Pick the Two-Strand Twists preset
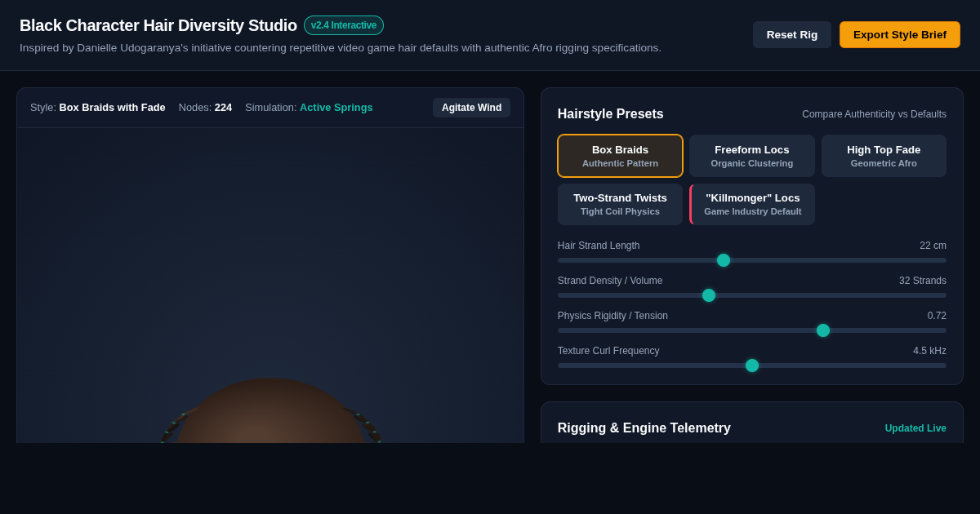The height and width of the screenshot is (514, 980). tap(620, 204)
